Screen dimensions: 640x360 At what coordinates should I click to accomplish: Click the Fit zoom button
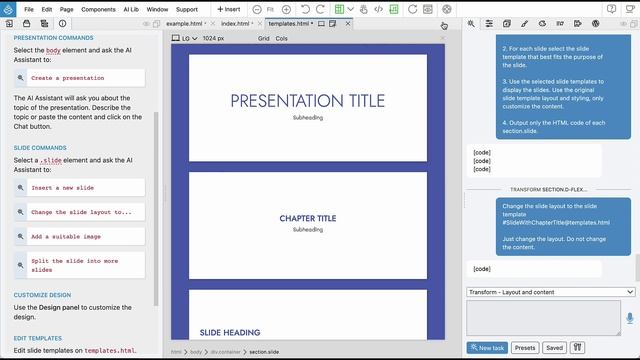(270, 9)
